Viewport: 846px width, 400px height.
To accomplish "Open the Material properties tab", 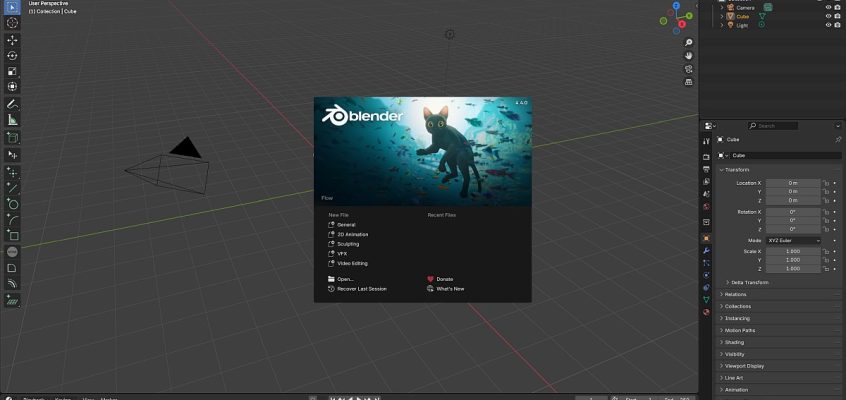I will coord(706,312).
